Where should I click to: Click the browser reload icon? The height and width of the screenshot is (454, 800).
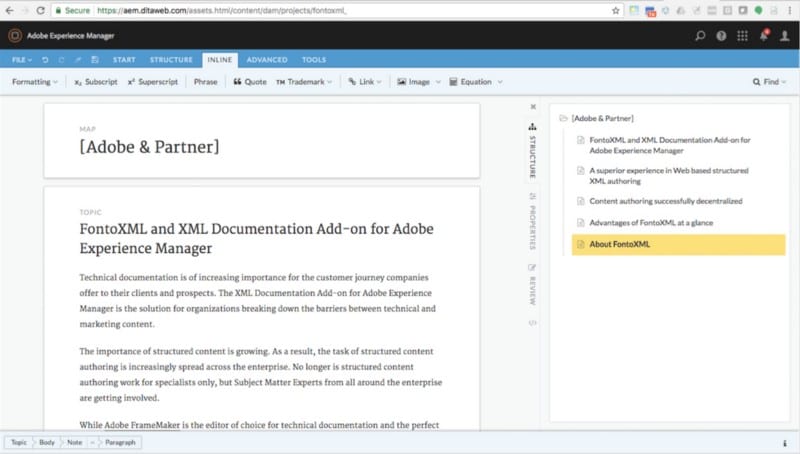40,10
